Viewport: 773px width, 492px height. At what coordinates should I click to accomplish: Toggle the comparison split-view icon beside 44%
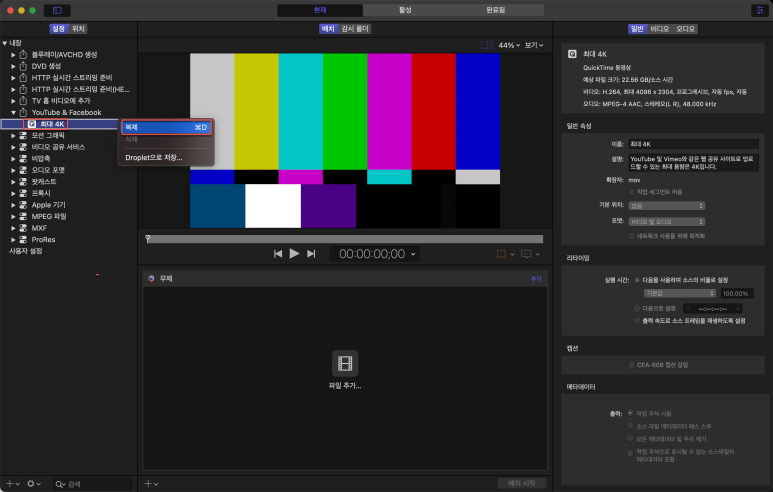(x=487, y=45)
